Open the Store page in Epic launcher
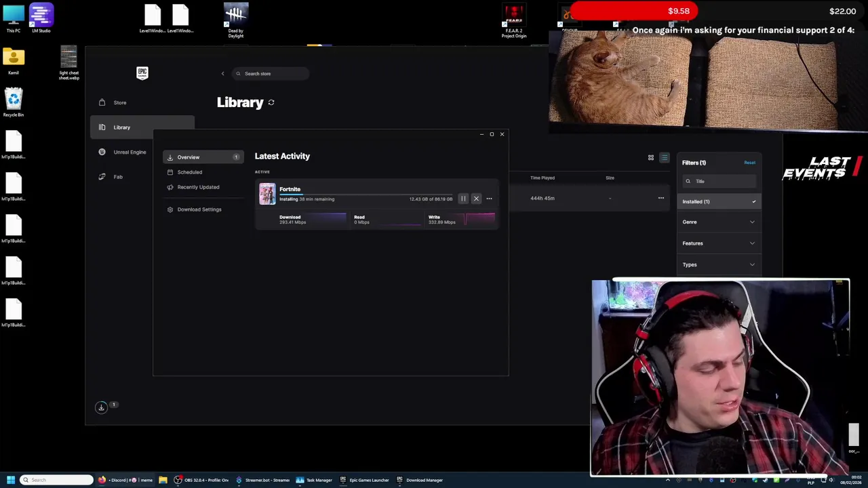This screenshot has height=488, width=868. pos(142,102)
